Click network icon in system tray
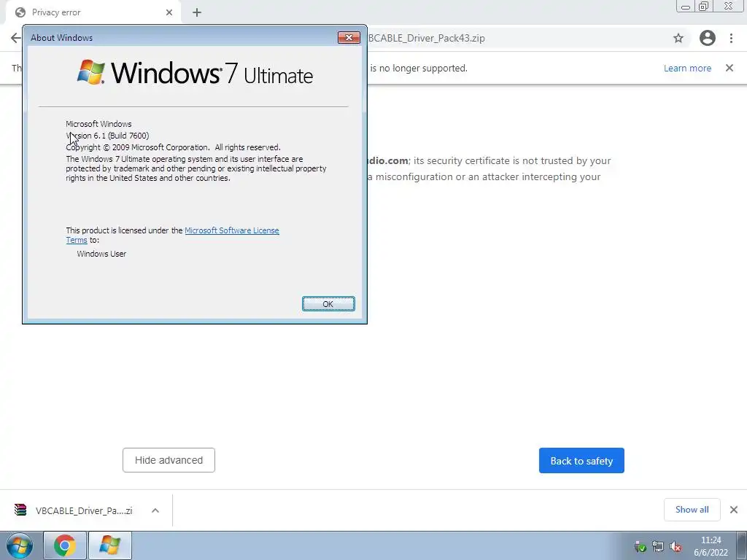This screenshot has width=747, height=560. coord(657,547)
